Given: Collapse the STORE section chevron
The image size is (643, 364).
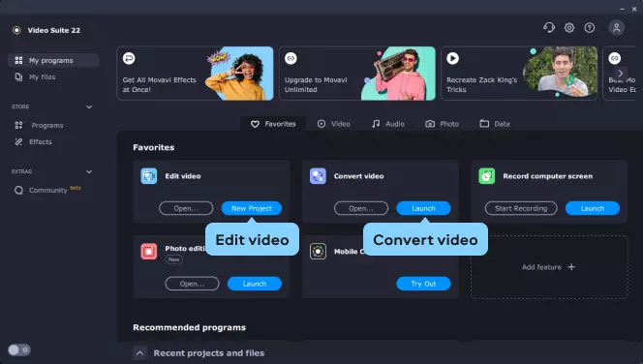Looking at the screenshot, I should tap(89, 107).
